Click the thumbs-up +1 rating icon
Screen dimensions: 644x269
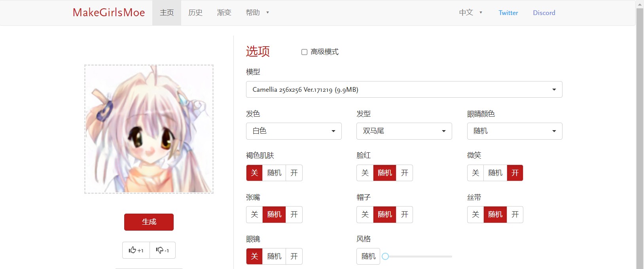136,250
